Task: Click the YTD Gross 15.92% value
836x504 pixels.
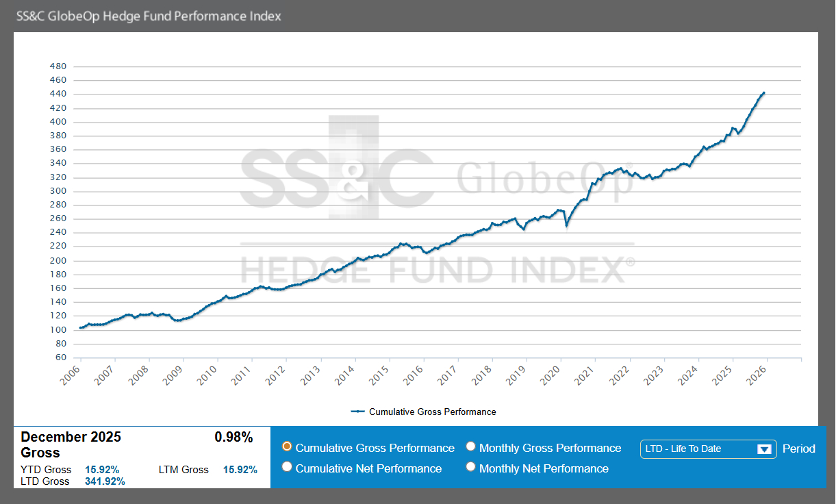Action: (102, 470)
